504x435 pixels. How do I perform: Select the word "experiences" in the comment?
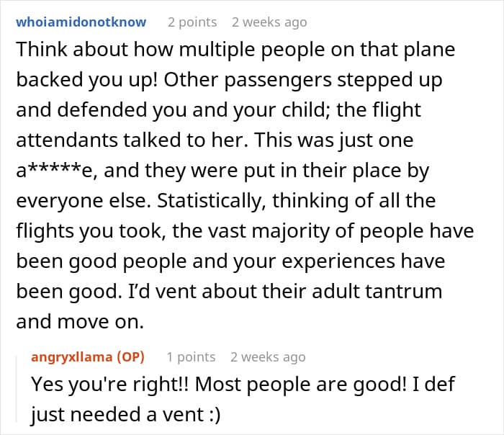[338, 261]
